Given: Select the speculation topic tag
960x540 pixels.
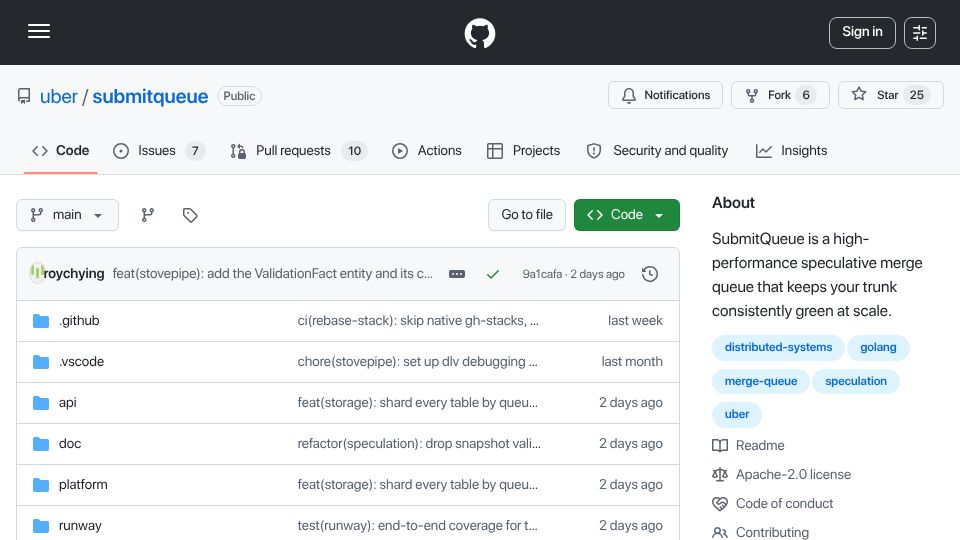Looking at the screenshot, I should pos(855,381).
